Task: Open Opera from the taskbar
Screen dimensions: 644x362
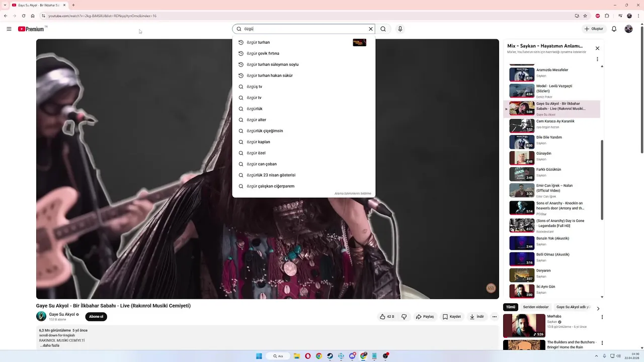Action: coord(308,356)
